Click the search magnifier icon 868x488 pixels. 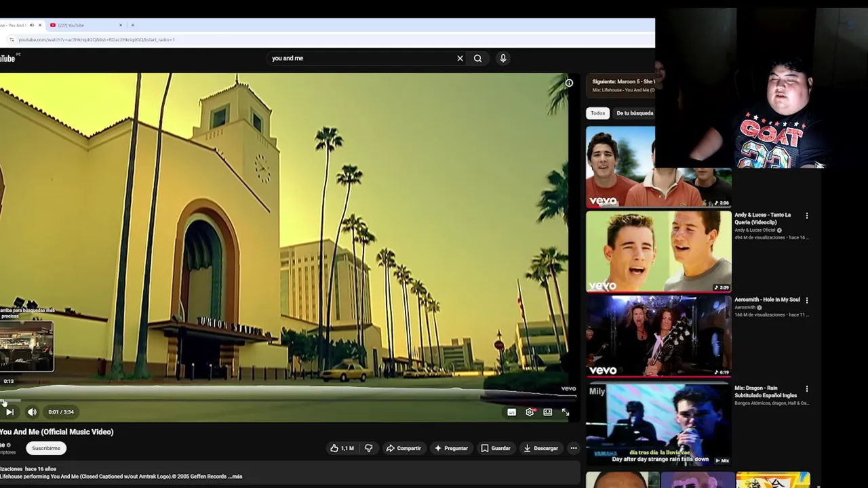coord(477,58)
